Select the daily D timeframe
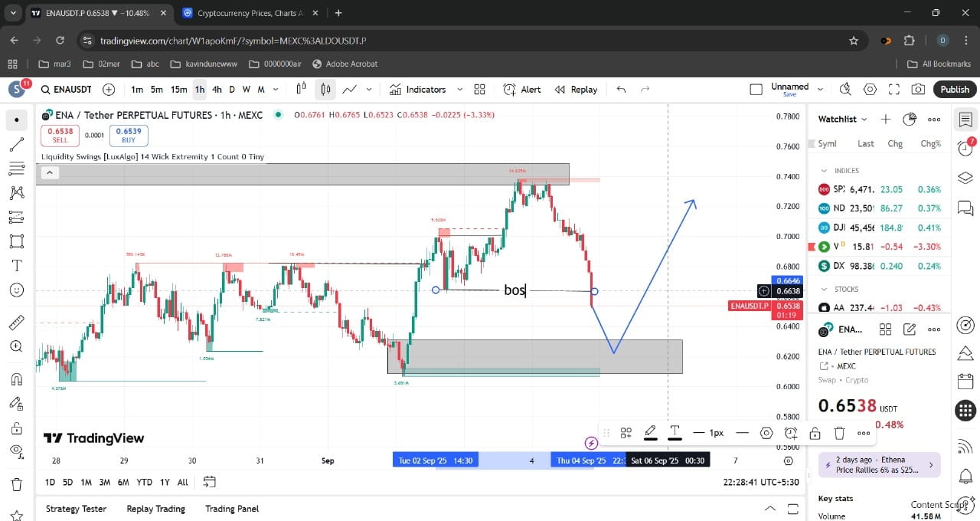 point(232,90)
